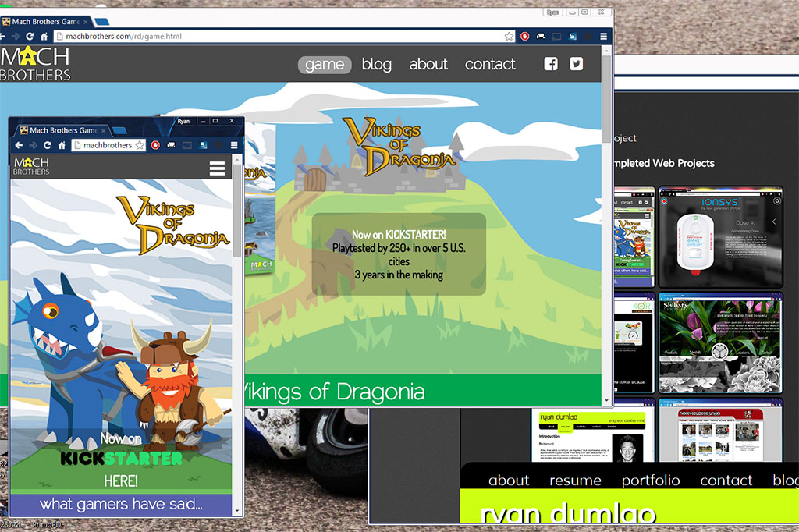Select the Mach Brothers Game tab in small window
The image size is (799, 532).
coord(62,130)
